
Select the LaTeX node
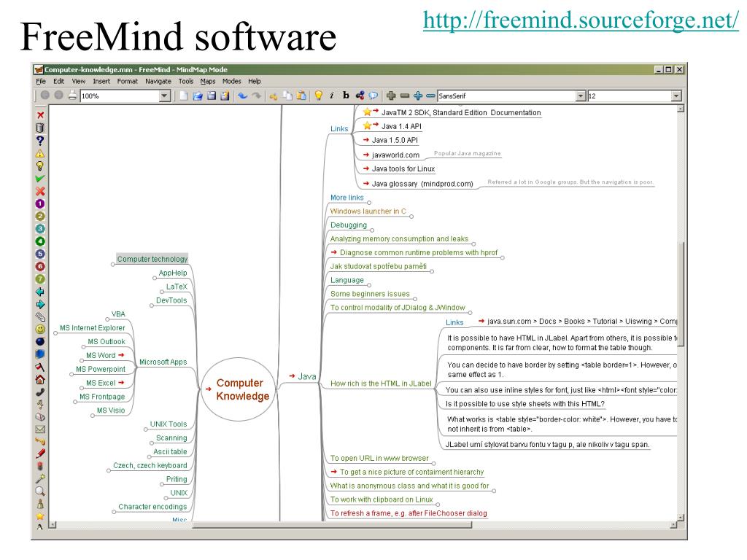[177, 287]
